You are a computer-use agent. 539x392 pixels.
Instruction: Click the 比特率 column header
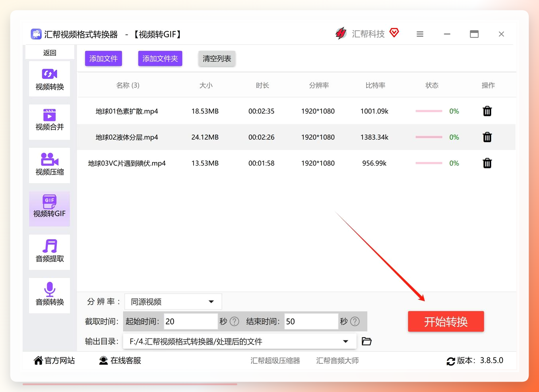coord(375,85)
